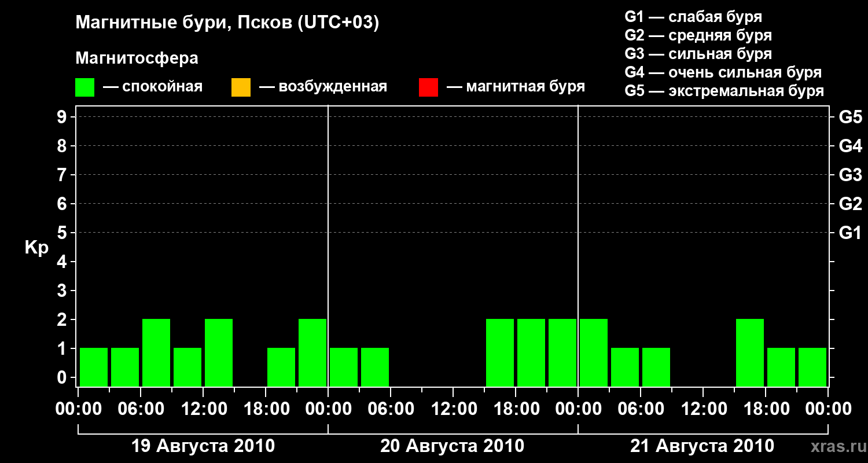Click 'G2 — средняя буря' legend line
This screenshot has height=463, width=868.
(x=698, y=35)
